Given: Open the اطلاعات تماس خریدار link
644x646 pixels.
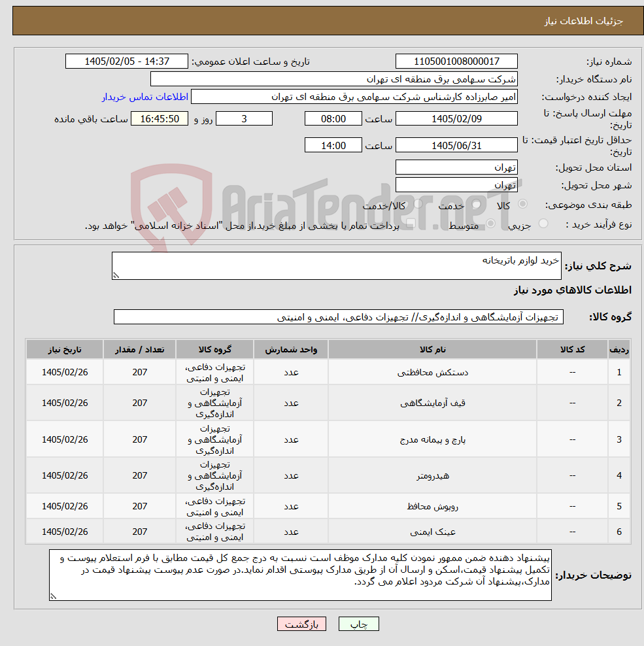Looking at the screenshot, I should 145,97.
